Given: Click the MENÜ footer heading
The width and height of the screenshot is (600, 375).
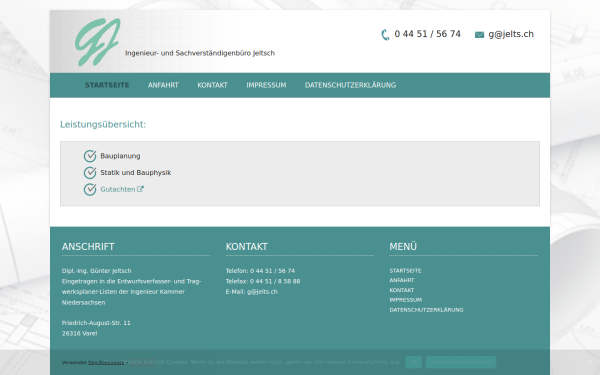Looking at the screenshot, I should 403,247.
